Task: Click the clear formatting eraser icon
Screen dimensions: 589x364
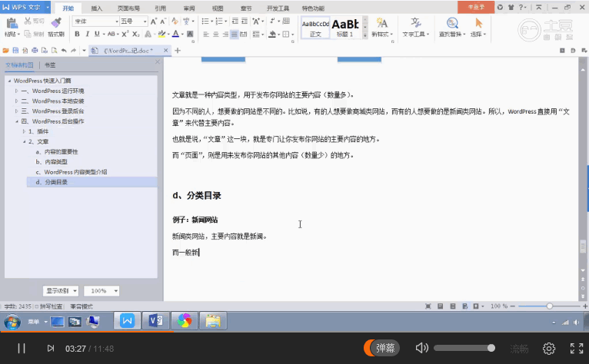Action: tap(175, 22)
